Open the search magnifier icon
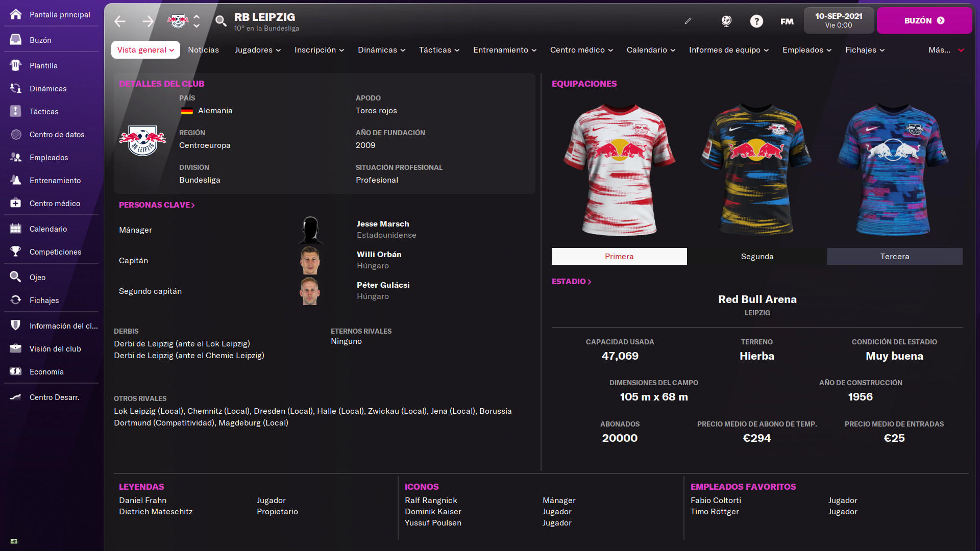 (x=220, y=21)
